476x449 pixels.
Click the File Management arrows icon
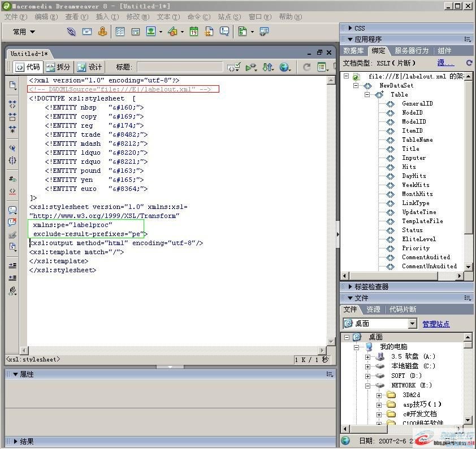tap(267, 67)
